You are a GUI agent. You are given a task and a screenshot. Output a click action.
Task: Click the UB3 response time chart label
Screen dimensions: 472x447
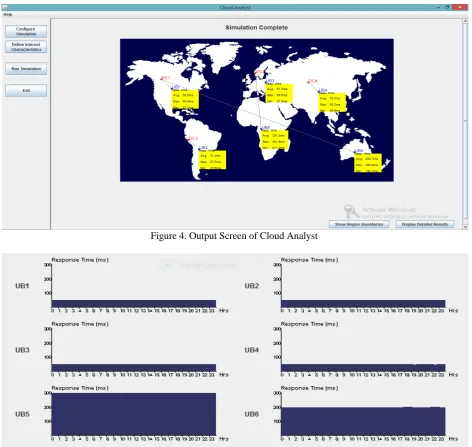tap(22, 350)
